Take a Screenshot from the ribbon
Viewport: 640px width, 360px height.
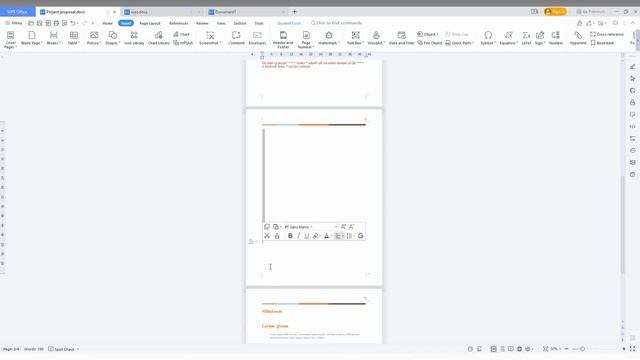coord(210,38)
